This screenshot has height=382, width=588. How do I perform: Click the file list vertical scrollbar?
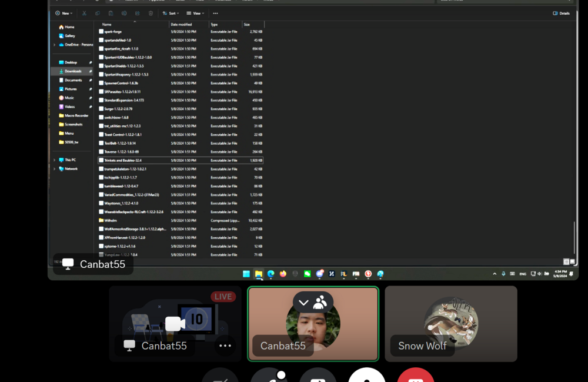tap(574, 237)
